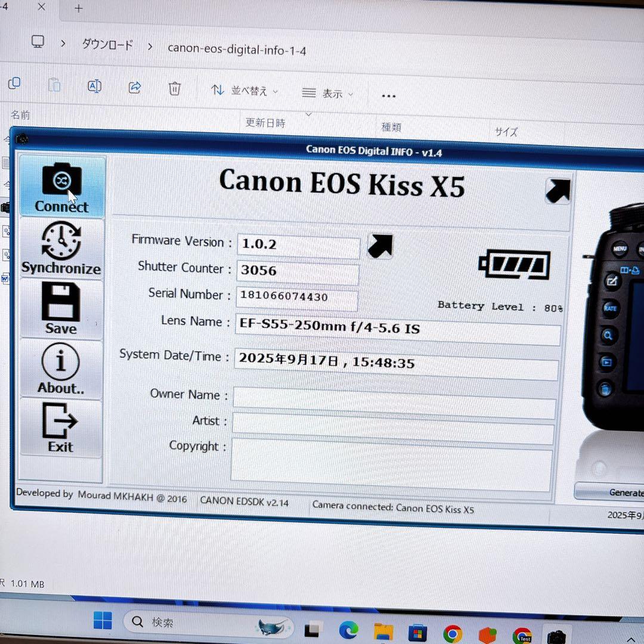Image resolution: width=644 pixels, height=644 pixels.
Task: Open the 並べ替え sort dropdown
Action: (x=244, y=91)
